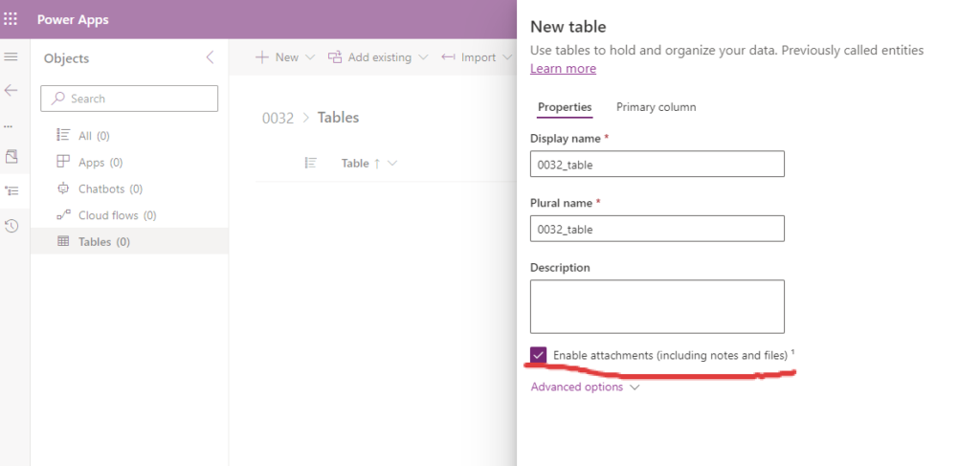Image resolution: width=980 pixels, height=466 pixels.
Task: Select the Properties tab
Action: (x=565, y=107)
